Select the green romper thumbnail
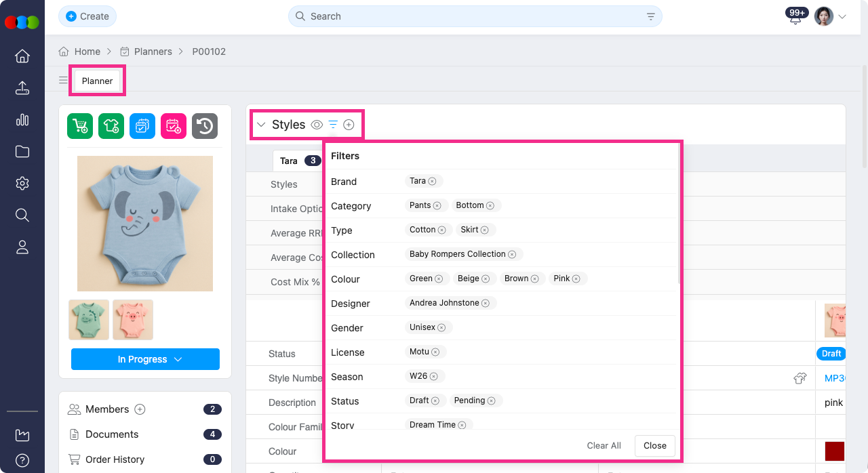This screenshot has width=868, height=473. 89,320
